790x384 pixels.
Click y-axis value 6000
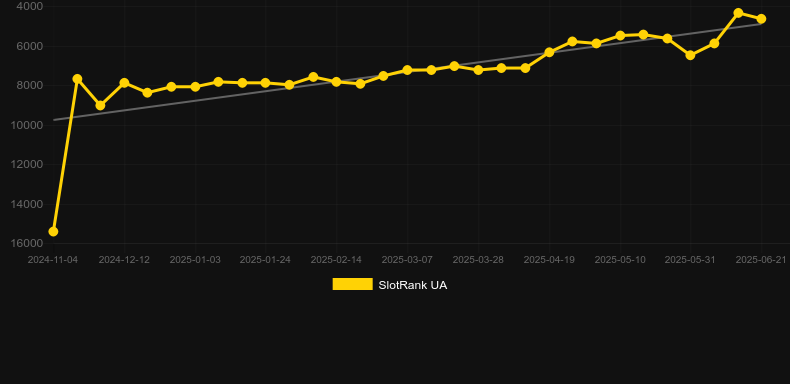(30, 46)
